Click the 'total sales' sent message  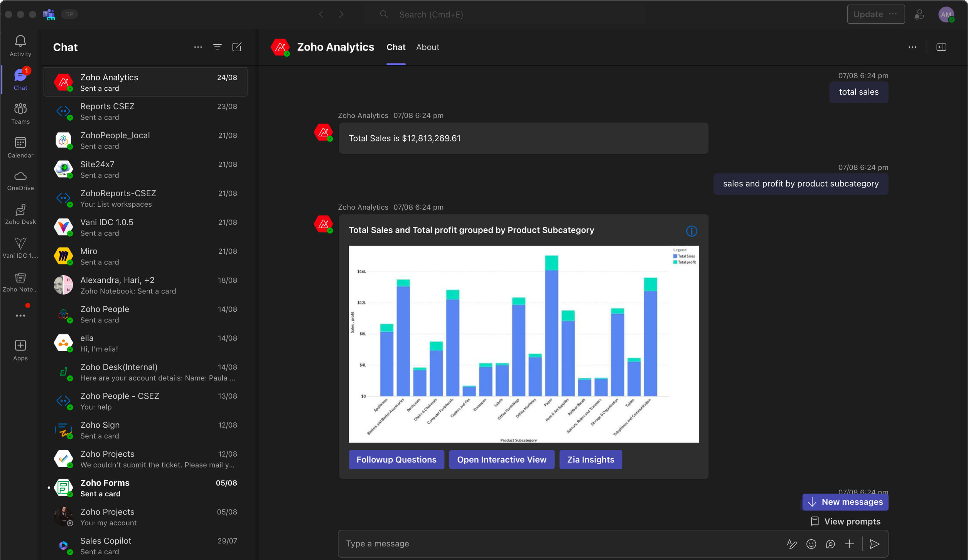click(859, 92)
